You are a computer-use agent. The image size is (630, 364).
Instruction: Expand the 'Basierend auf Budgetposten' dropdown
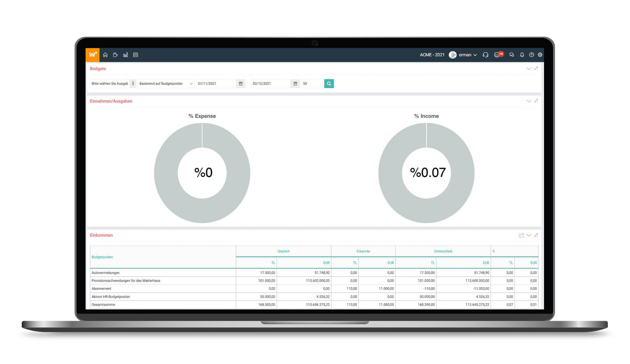[x=166, y=84]
